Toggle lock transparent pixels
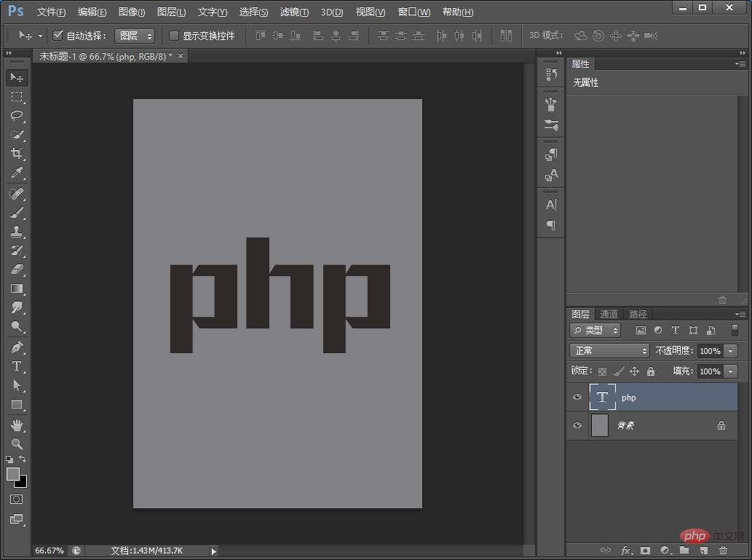This screenshot has height=560, width=752. [602, 371]
